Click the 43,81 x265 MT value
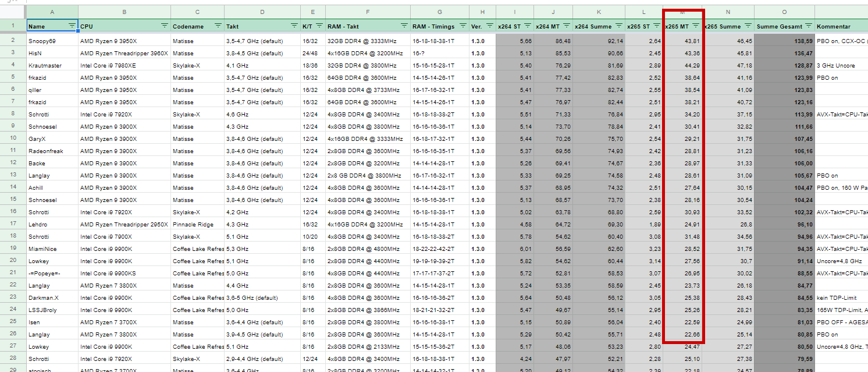 pyautogui.click(x=682, y=41)
